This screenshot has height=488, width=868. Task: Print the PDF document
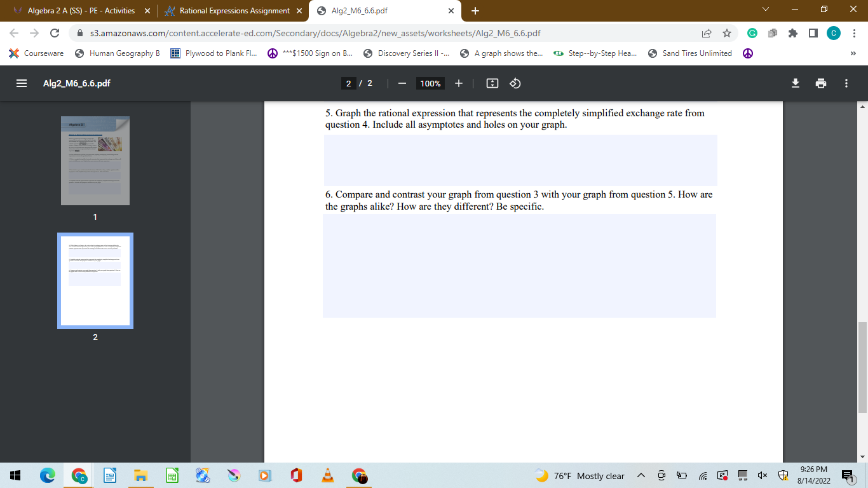821,83
